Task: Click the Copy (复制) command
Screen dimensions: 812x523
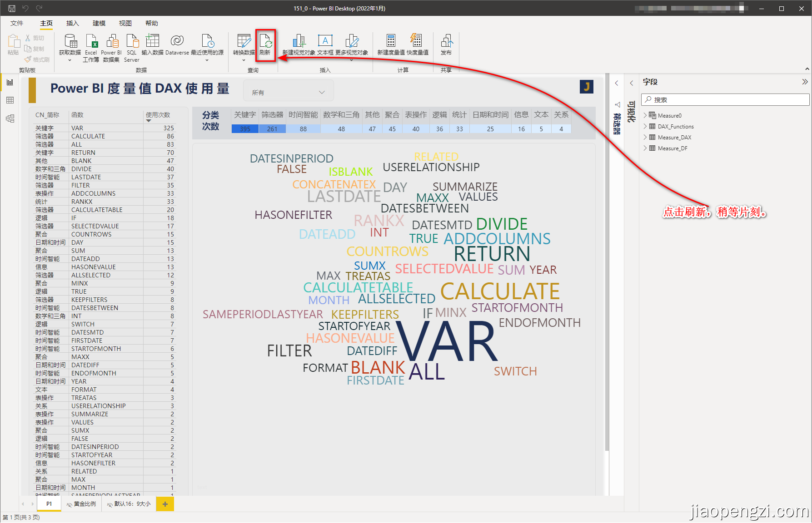Action: (35, 49)
